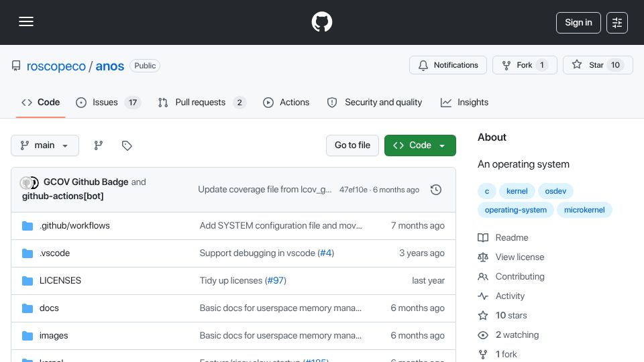Viewport: 644px width, 362px height.
Task: Open github-actions[bot] author link
Action: pyautogui.click(x=63, y=196)
